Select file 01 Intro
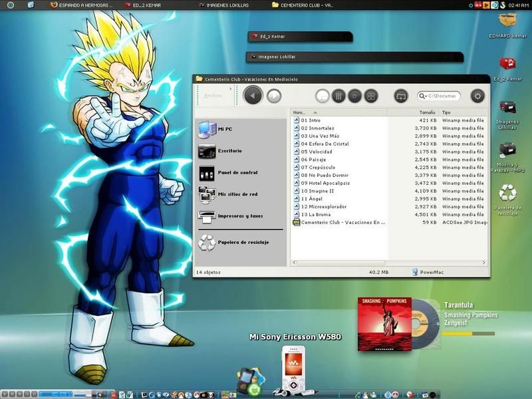This screenshot has height=399, width=532. point(307,120)
